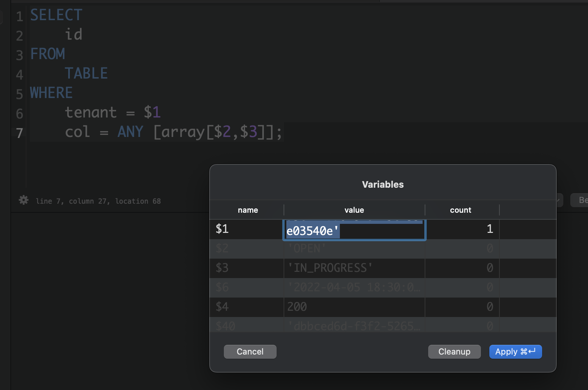Image resolution: width=588 pixels, height=390 pixels.
Task: Click the name column header
Action: [x=248, y=210]
